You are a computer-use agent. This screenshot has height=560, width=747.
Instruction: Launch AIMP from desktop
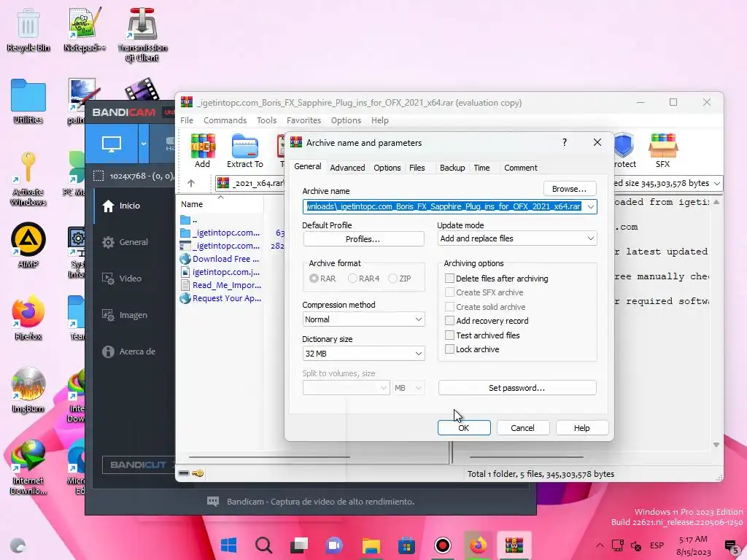(x=28, y=245)
